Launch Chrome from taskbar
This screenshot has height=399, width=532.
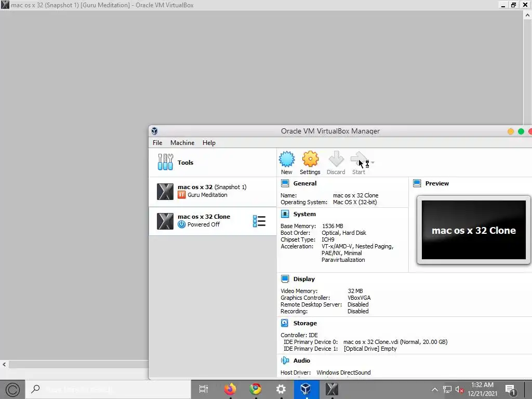[256, 389]
